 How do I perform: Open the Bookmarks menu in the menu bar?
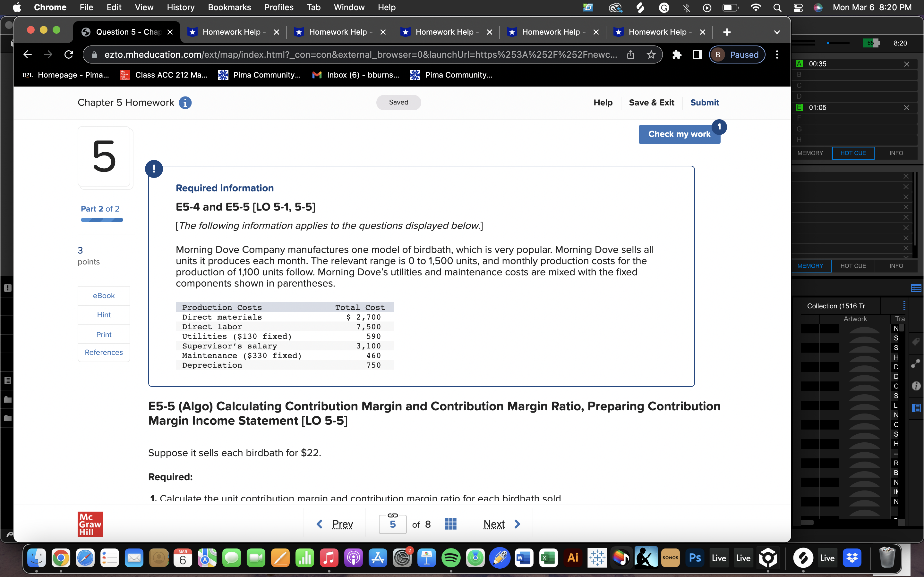229,7
